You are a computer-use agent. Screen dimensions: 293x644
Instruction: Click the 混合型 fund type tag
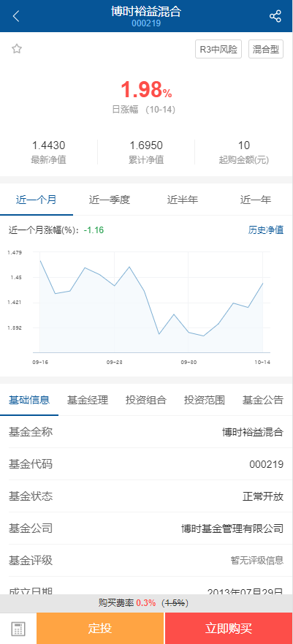266,49
